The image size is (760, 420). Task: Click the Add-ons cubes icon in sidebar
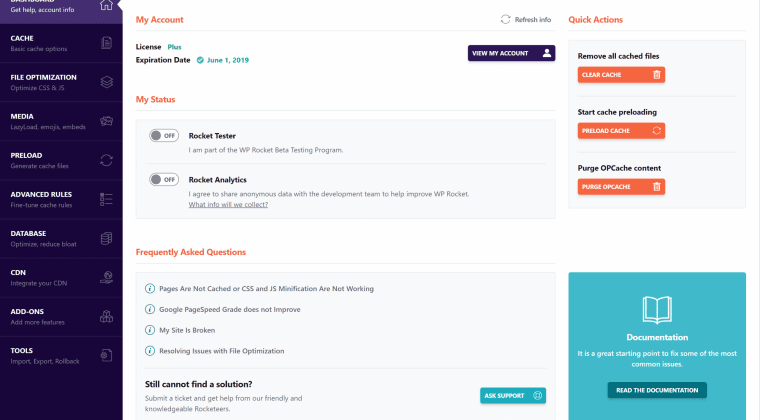tap(107, 316)
